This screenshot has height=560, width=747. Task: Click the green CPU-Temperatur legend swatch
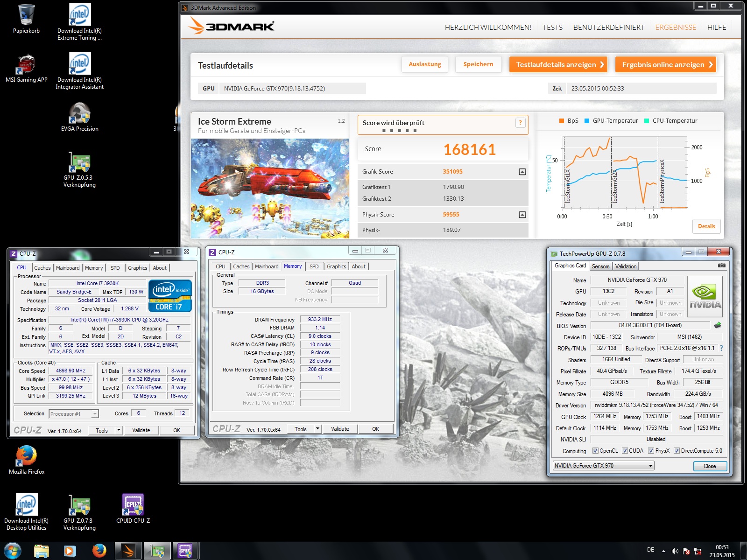[x=647, y=121]
